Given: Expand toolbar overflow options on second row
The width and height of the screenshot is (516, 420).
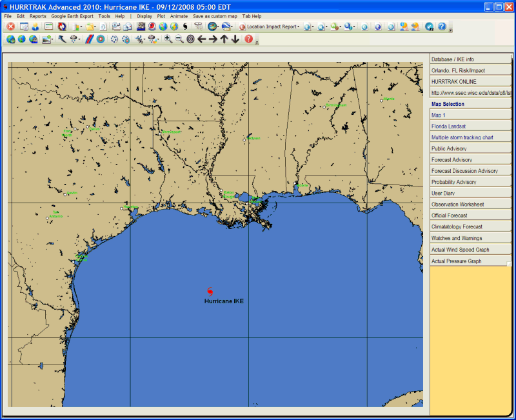Looking at the screenshot, I should coord(257,42).
